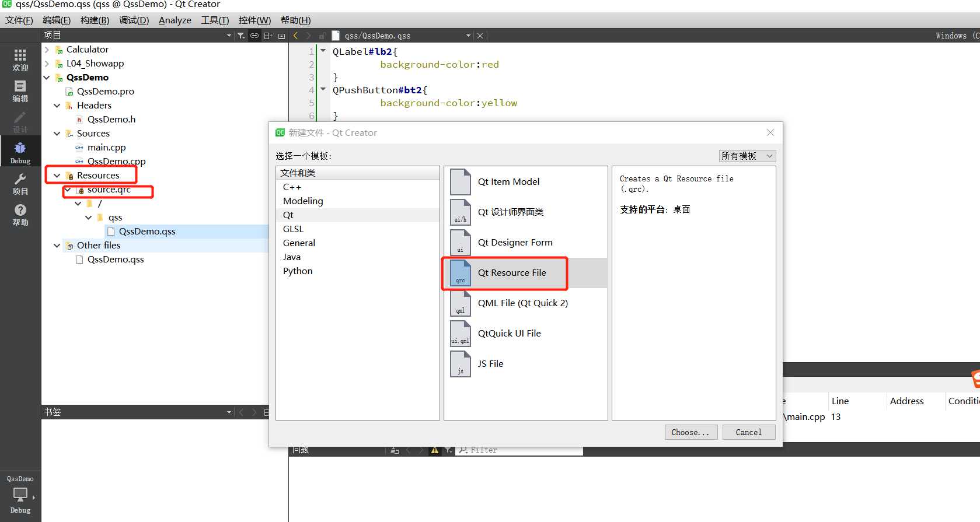Screen dimensions: 980x522
Task: Select Qt Resource File template
Action: [x=525, y=273]
